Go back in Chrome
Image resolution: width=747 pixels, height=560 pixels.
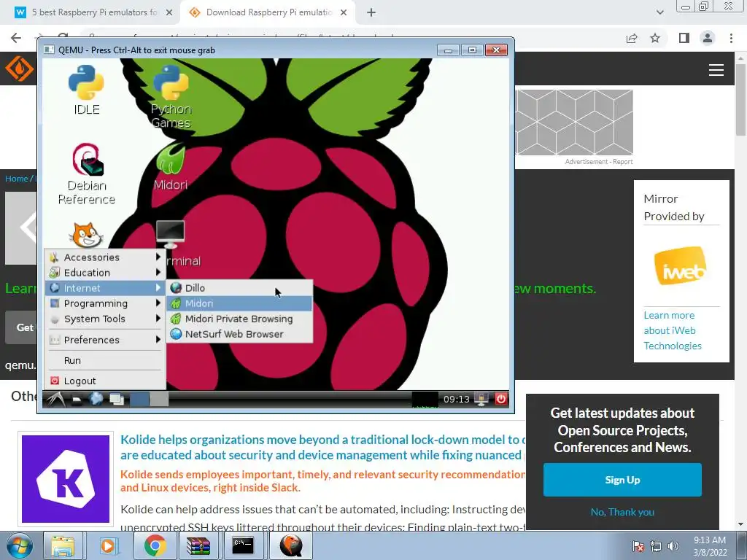[x=16, y=38]
